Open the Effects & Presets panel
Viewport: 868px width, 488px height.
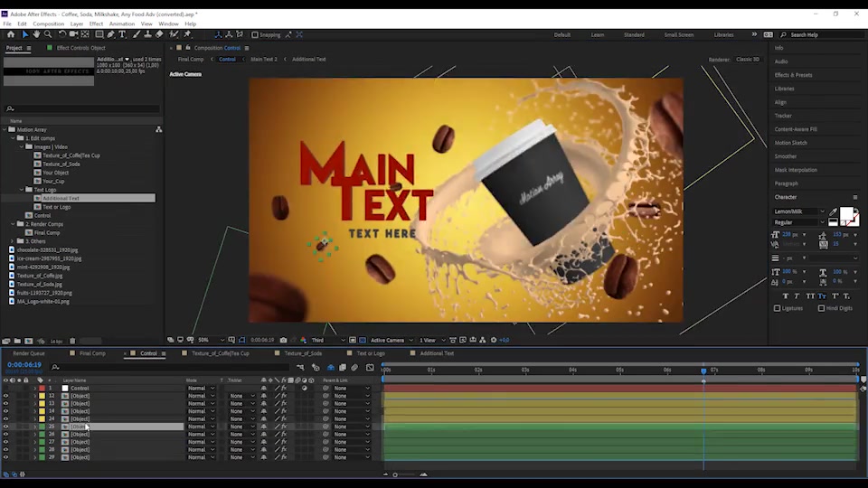(x=793, y=75)
